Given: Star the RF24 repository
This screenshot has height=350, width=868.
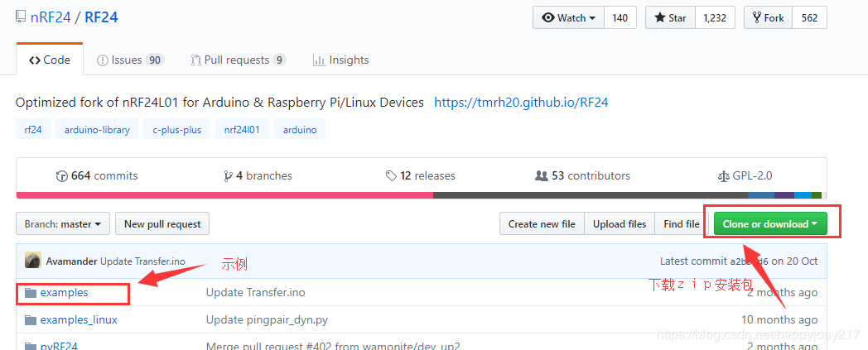Looking at the screenshot, I should (x=670, y=18).
